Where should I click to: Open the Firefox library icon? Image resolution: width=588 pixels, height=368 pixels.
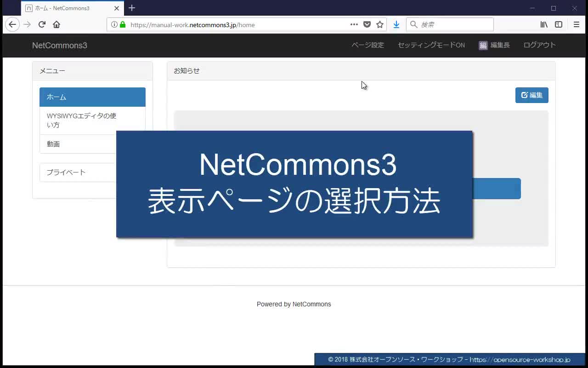544,24
